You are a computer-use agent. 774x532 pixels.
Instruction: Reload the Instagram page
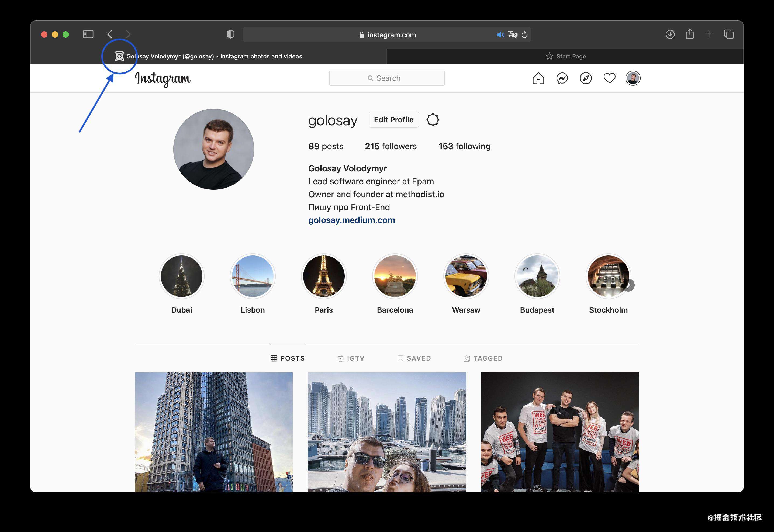524,35
